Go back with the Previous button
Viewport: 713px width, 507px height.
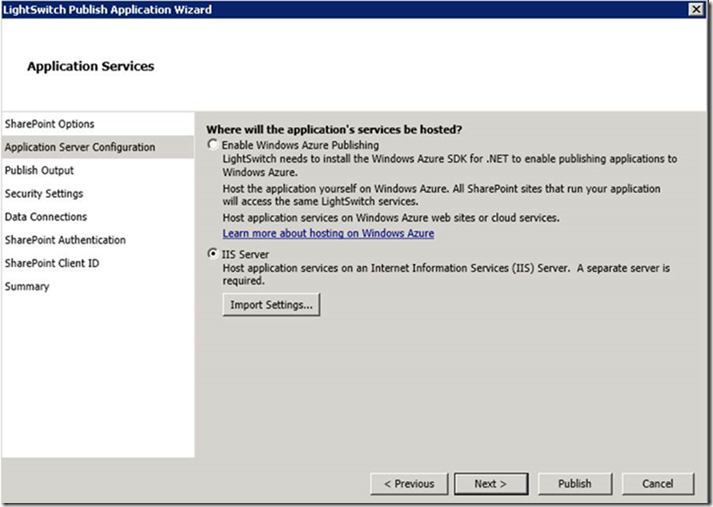[409, 484]
